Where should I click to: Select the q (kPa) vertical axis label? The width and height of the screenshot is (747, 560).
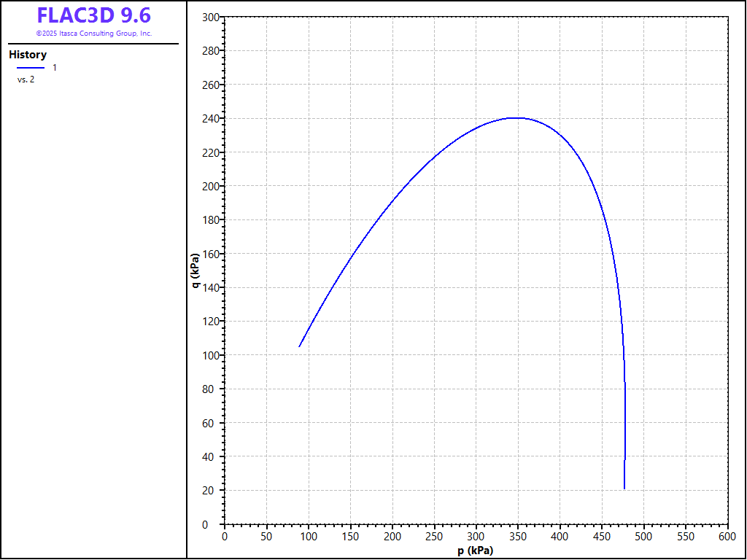tap(196, 271)
